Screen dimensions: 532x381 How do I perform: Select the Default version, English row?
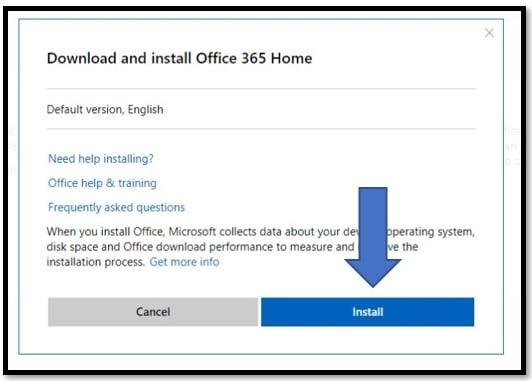pos(261,109)
